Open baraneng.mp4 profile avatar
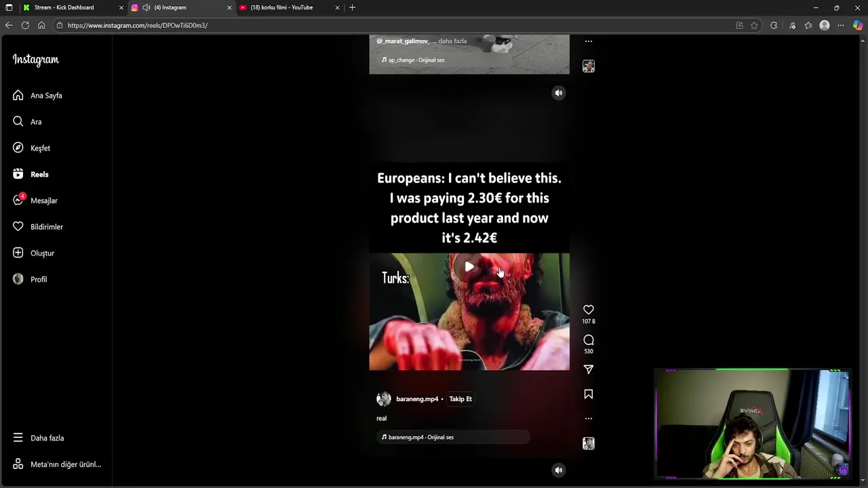 point(384,399)
